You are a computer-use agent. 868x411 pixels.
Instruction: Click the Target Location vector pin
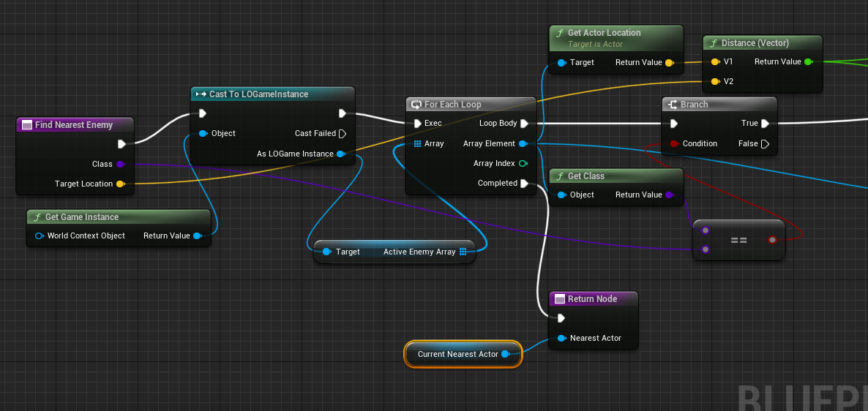pos(120,184)
